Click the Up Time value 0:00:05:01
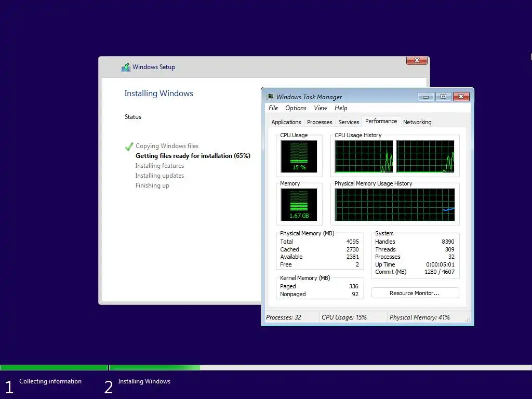Screen dimensions: 532x399 point(440,264)
